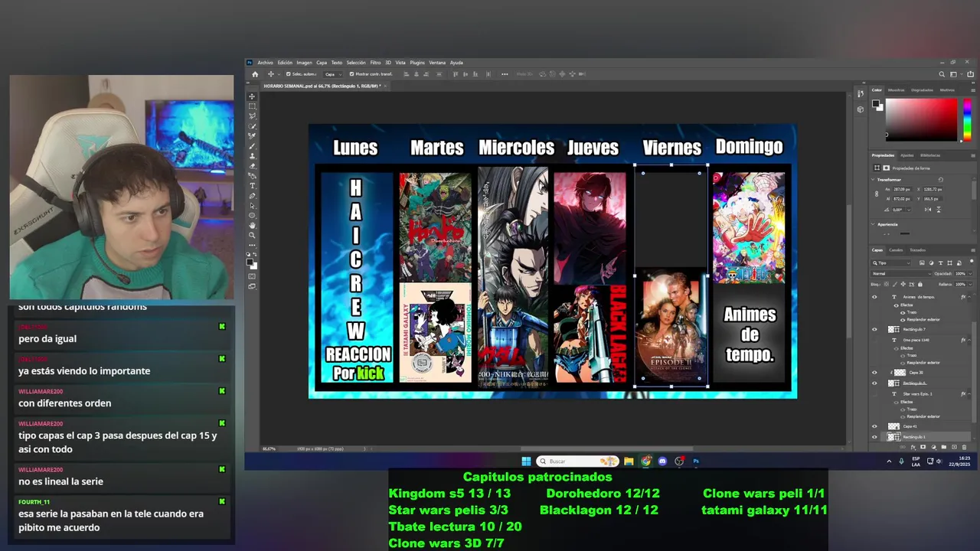Open the Archivo menu

coord(265,63)
